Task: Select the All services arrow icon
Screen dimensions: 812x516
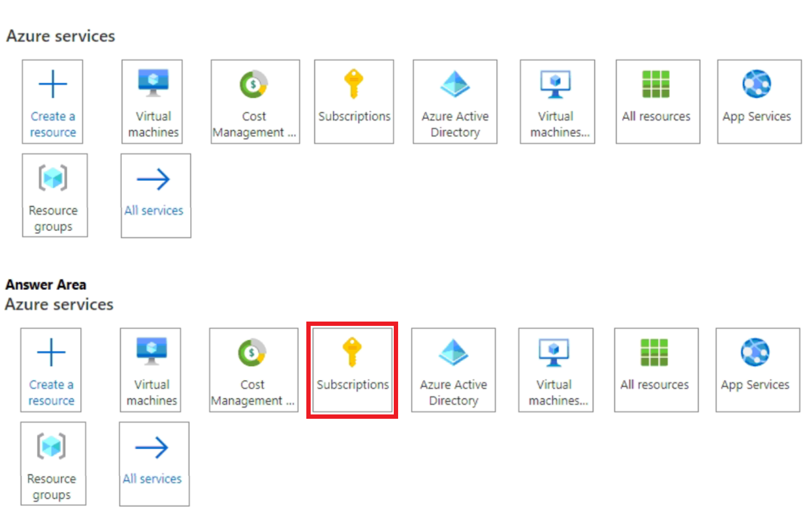Action: [x=155, y=194]
